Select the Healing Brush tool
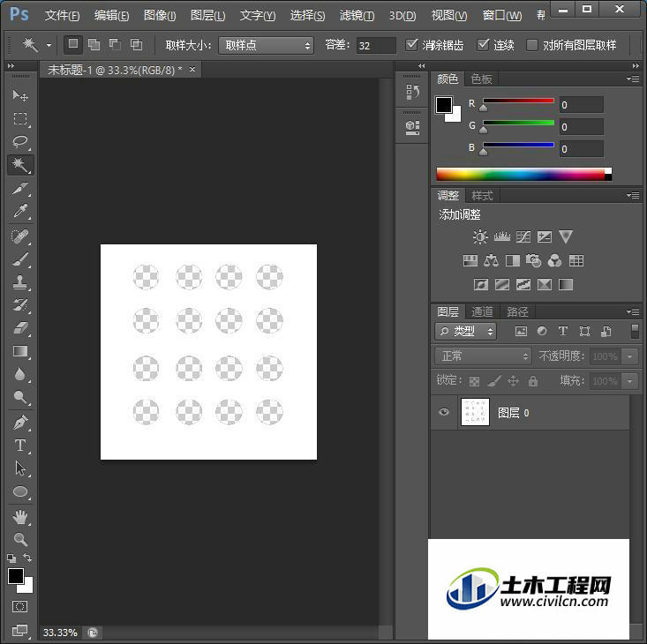Image resolution: width=647 pixels, height=644 pixels. [19, 236]
